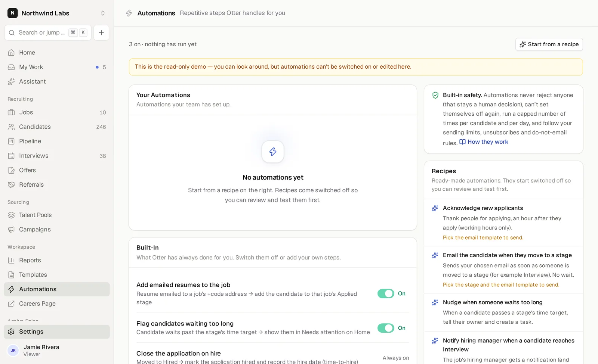This screenshot has width=598, height=364.
Task: Click the Search or jump field
Action: pyautogui.click(x=48, y=32)
